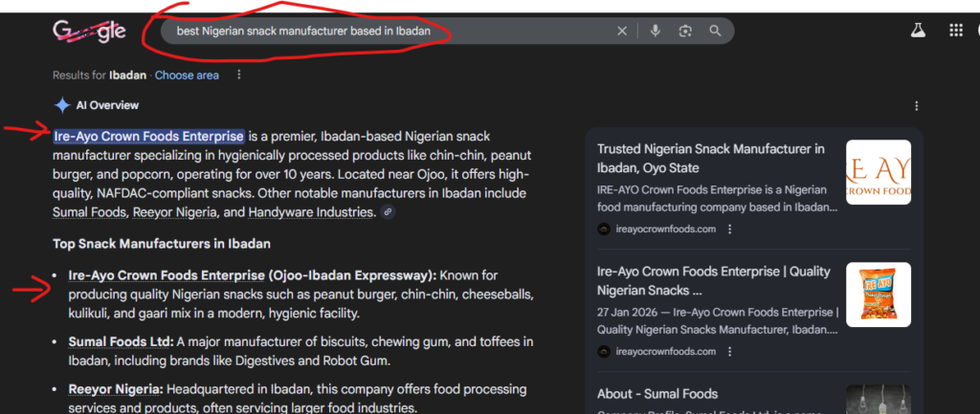Click the magnifying glass search button

coord(715,31)
